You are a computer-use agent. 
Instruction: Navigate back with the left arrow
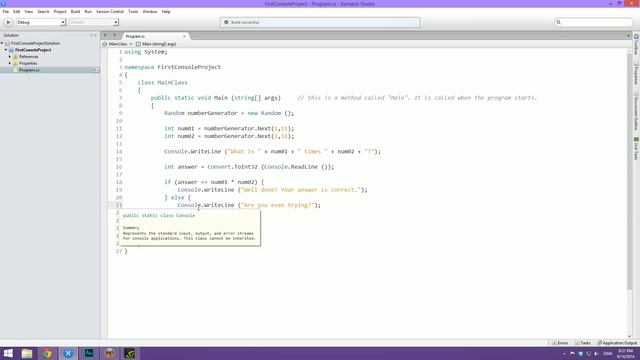(x=105, y=36)
